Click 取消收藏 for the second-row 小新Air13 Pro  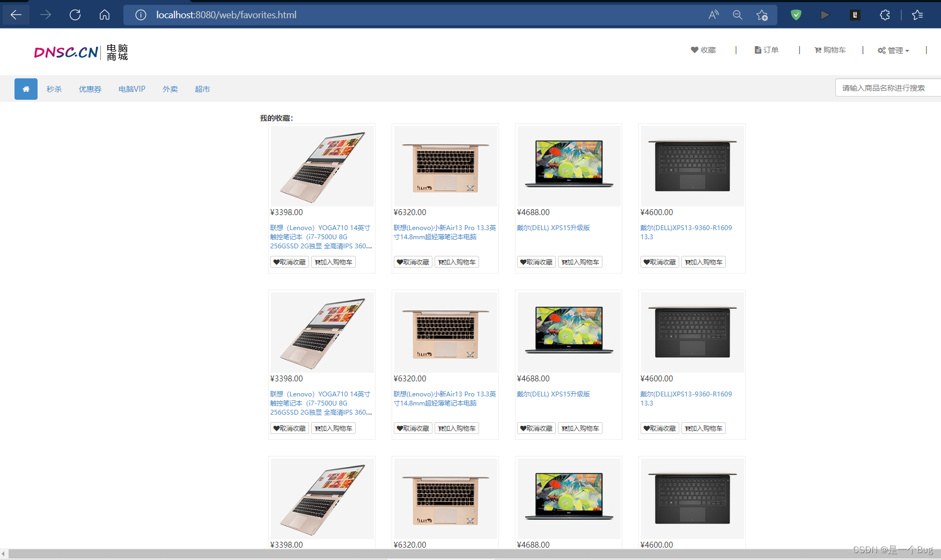(413, 429)
